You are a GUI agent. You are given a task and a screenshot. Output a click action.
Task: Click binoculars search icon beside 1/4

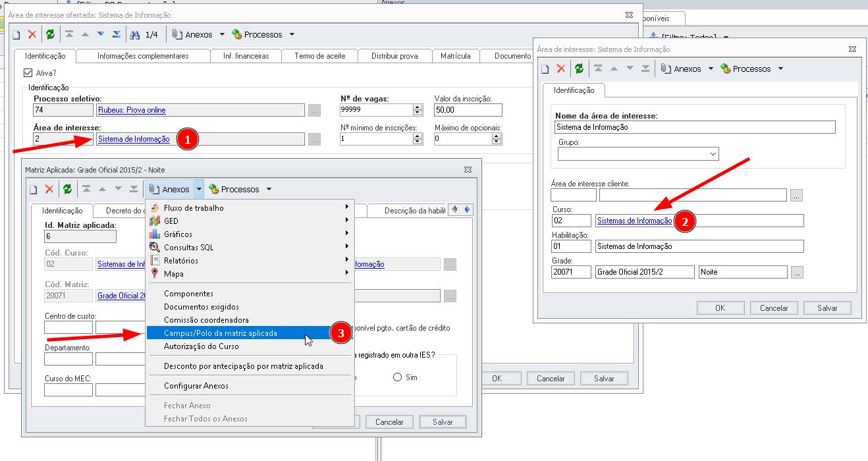click(135, 34)
